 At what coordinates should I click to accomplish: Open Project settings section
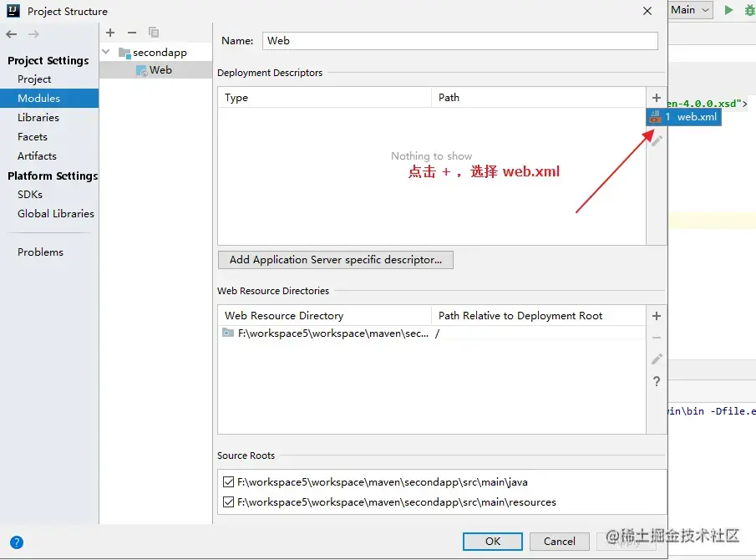[33, 79]
